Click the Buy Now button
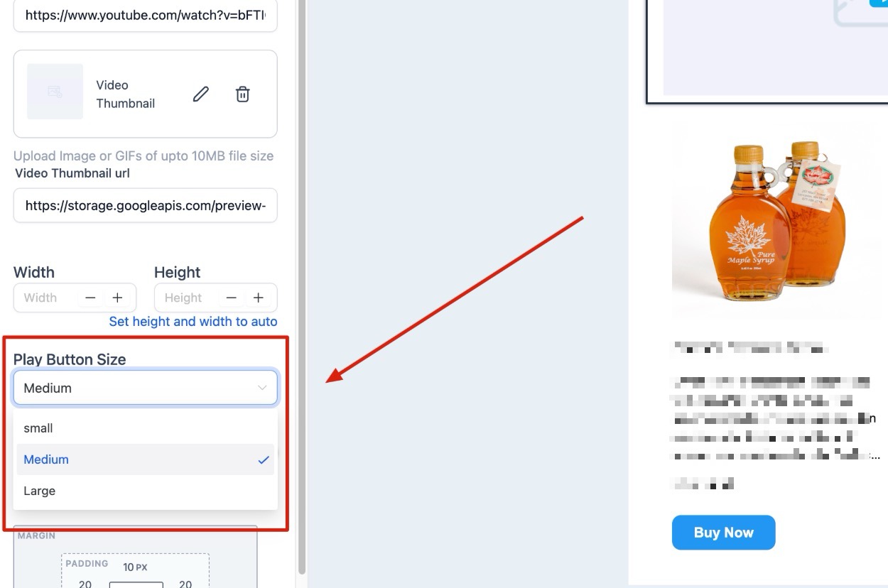This screenshot has width=888, height=588. point(723,533)
